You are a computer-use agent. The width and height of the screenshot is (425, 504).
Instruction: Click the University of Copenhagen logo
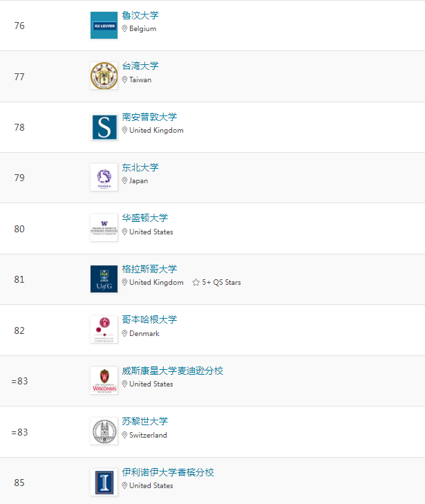point(104,330)
